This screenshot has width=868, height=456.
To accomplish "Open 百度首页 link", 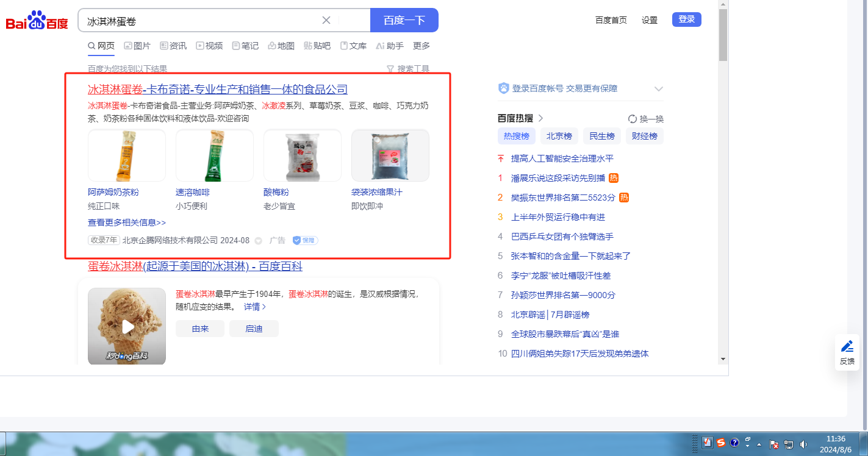I will click(x=611, y=20).
